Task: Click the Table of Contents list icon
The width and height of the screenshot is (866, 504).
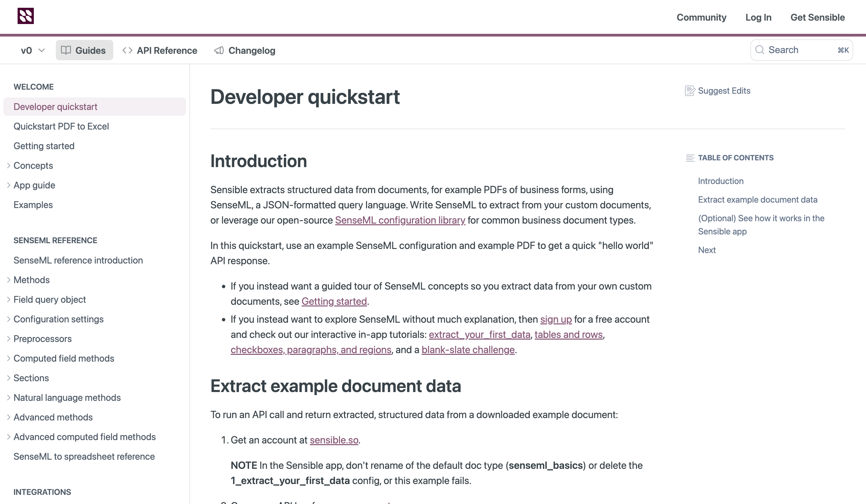Action: [x=690, y=158]
